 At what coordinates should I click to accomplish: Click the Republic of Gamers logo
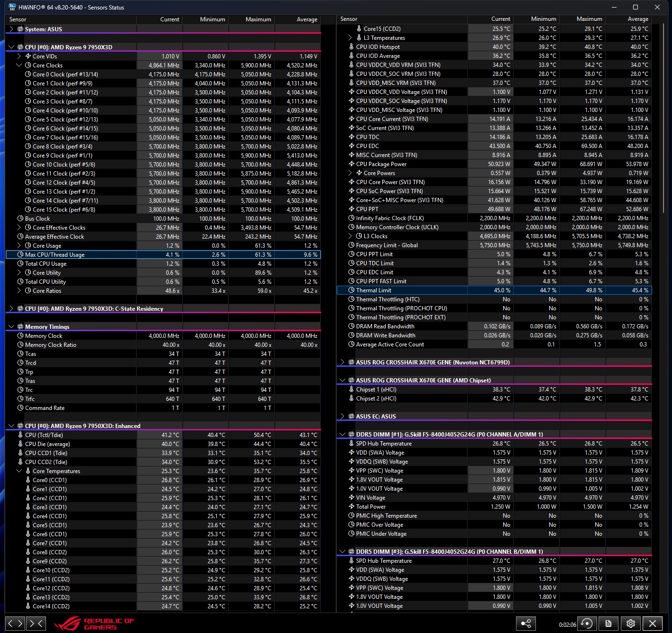tap(94, 624)
